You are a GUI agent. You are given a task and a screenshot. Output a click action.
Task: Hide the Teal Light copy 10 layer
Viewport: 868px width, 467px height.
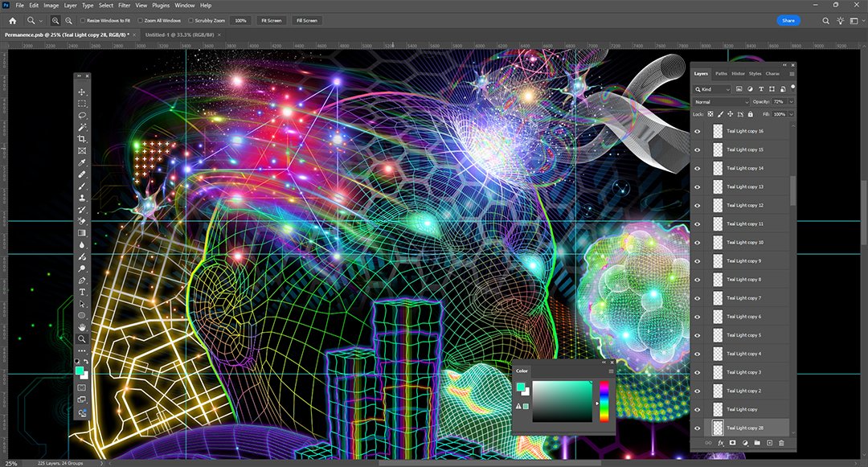coord(698,243)
